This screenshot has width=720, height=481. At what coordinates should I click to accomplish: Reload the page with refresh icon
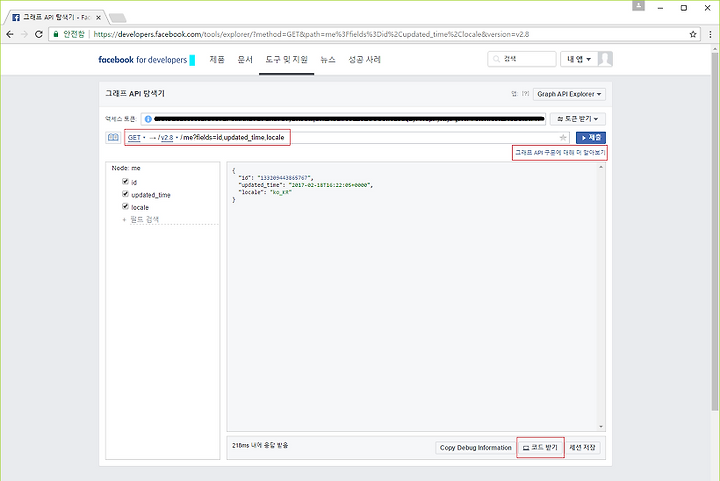point(39,34)
